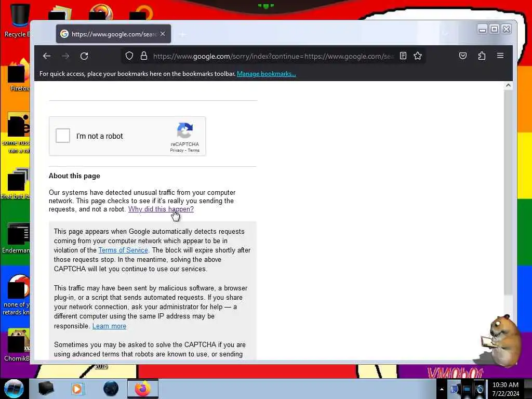The image size is (532, 399).
Task: Check the I'm not a robot box
Action: point(63,136)
